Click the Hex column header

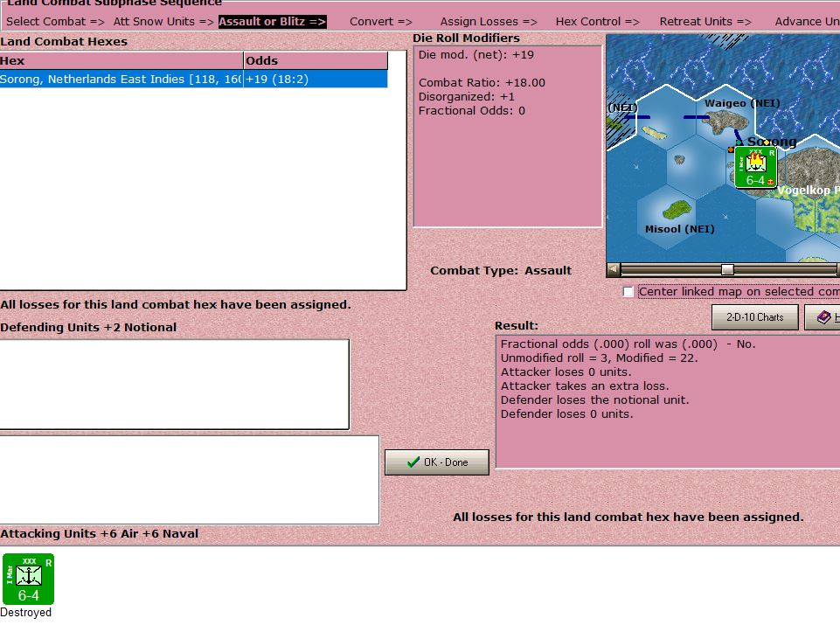pos(121,60)
